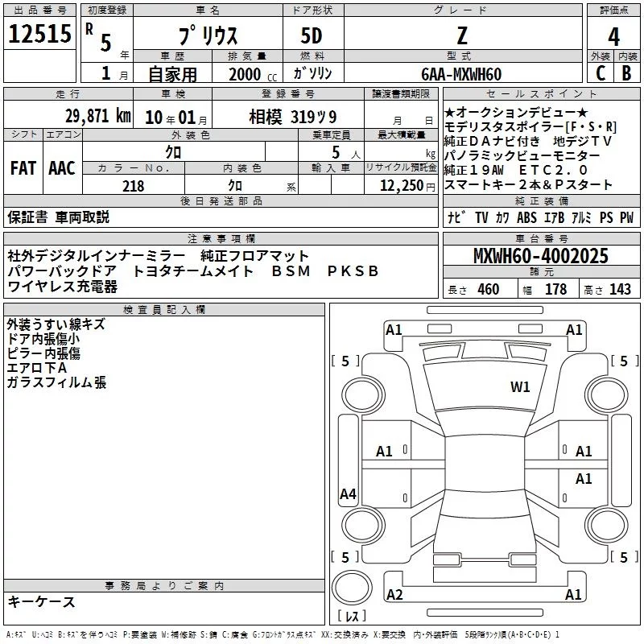
Task: Select shaken expiry 10年01月
Action: pos(176,118)
